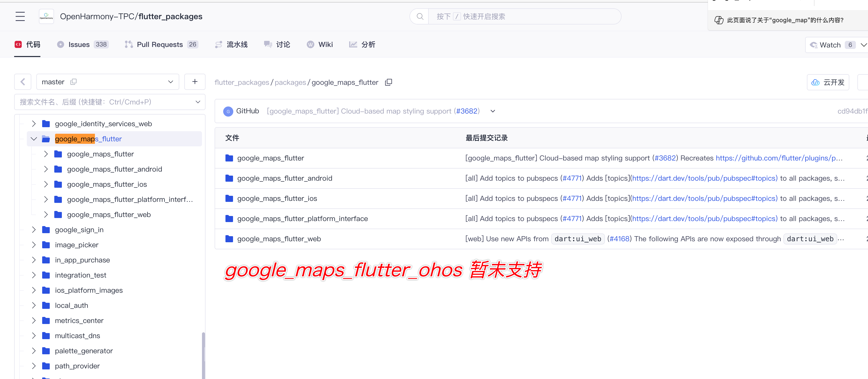This screenshot has height=379, width=868.
Task: Click the OpenHarmony logo
Action: coord(46,16)
